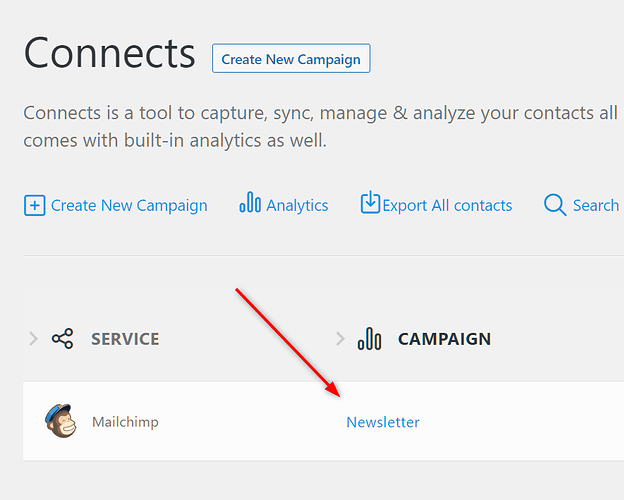624x500 pixels.
Task: Click the magnifying glass search icon
Action: 555,205
